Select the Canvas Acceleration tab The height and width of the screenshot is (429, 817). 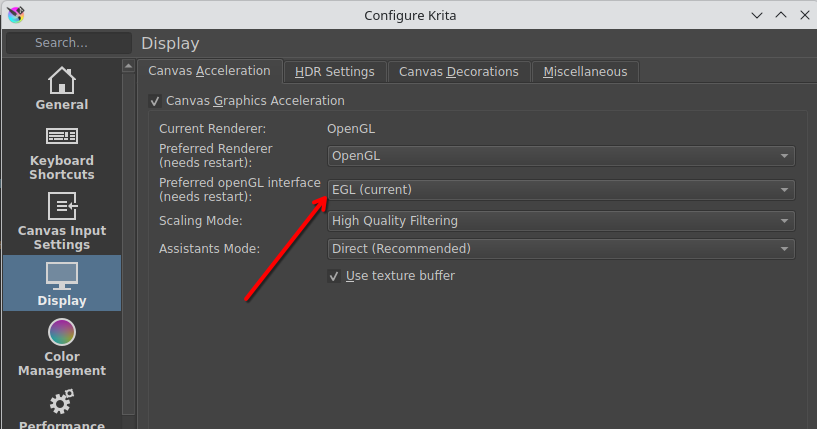click(x=209, y=71)
